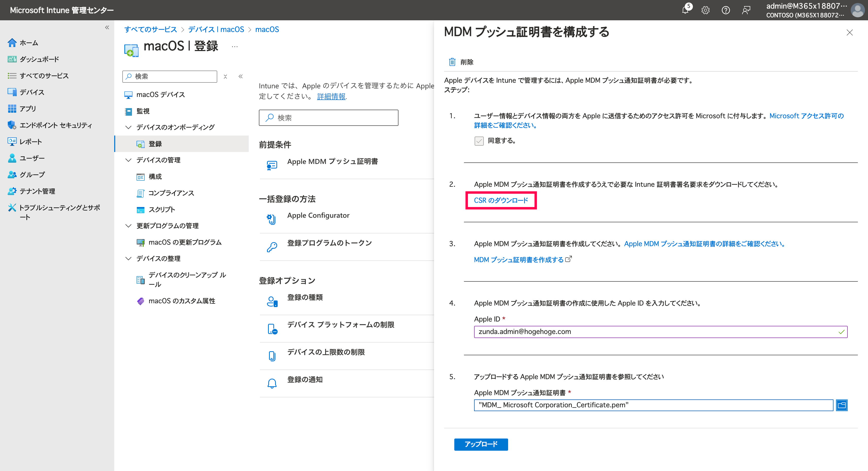Image resolution: width=868 pixels, height=471 pixels.
Task: Close the MDM プッシュ証明書 panel
Action: pos(849,32)
